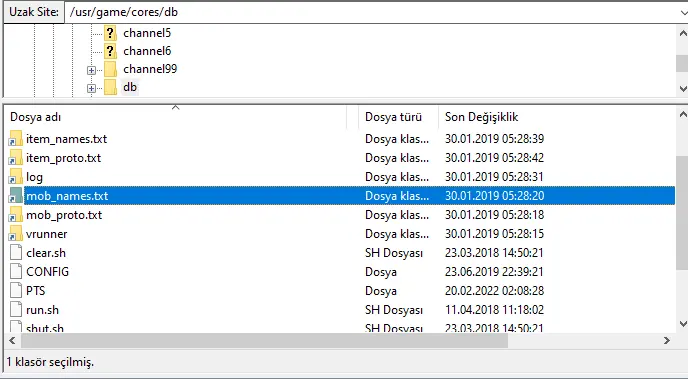The width and height of the screenshot is (688, 379).
Task: Click the channel6 question-mark folder icon
Action: (x=110, y=51)
